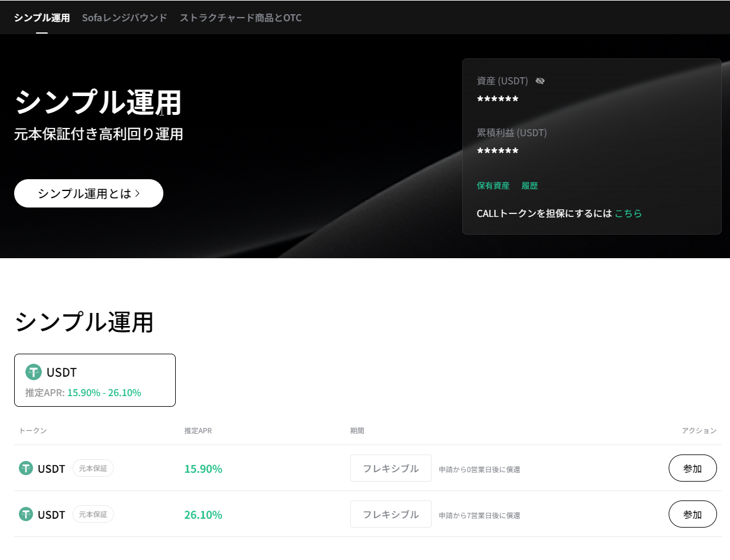Click 期間 column header
The width and height of the screenshot is (730, 560).
(357, 431)
